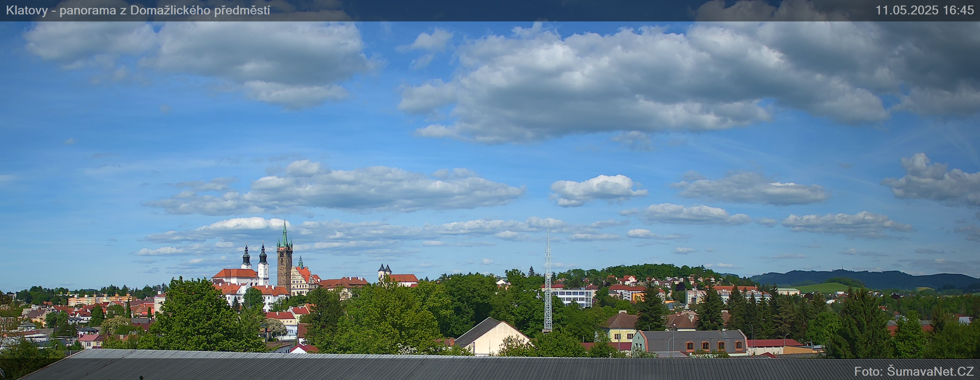Click the credit 'Foto: ŠumavaNet.CZ'
The height and width of the screenshot is (380, 980).
point(914,371)
